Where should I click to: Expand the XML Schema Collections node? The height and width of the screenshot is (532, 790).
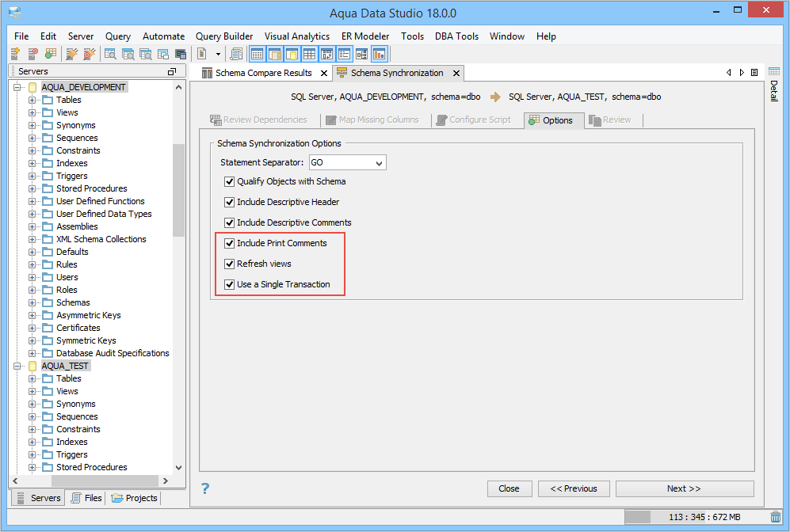point(32,239)
